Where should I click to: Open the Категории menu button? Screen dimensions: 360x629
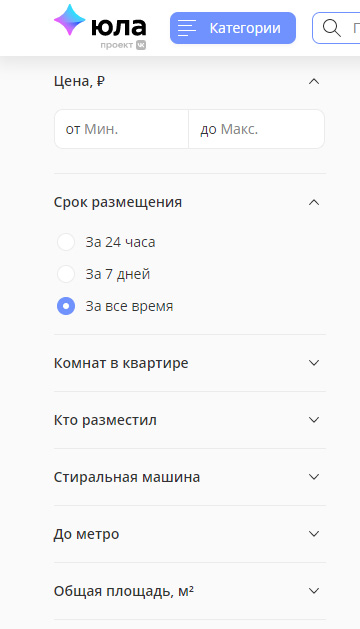(x=233, y=28)
